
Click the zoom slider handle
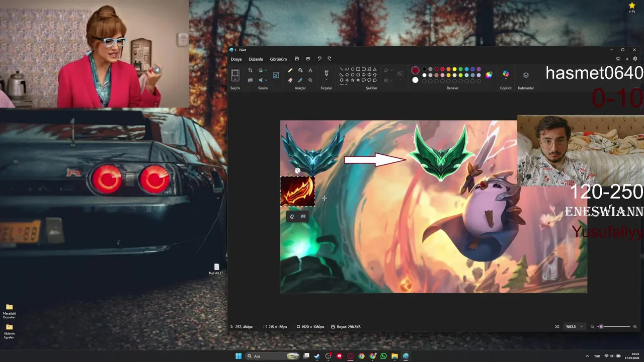601,327
